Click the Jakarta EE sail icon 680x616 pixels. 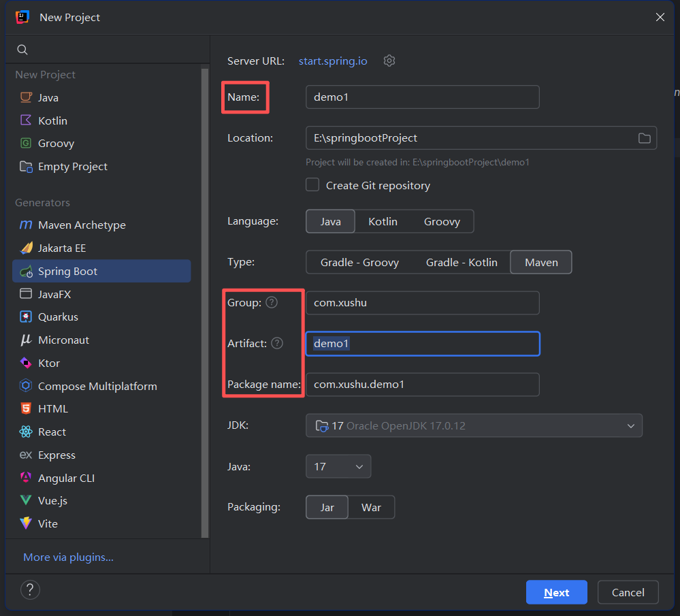(26, 248)
